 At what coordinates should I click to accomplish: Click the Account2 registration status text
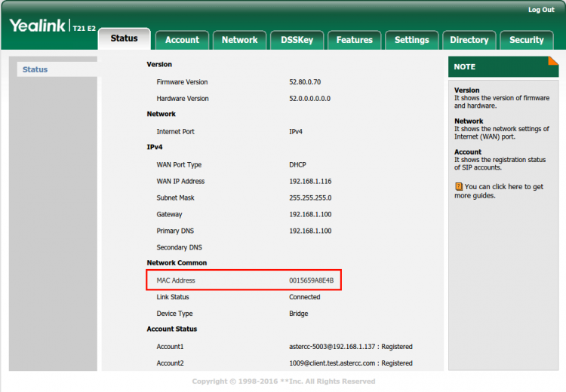(x=350, y=363)
